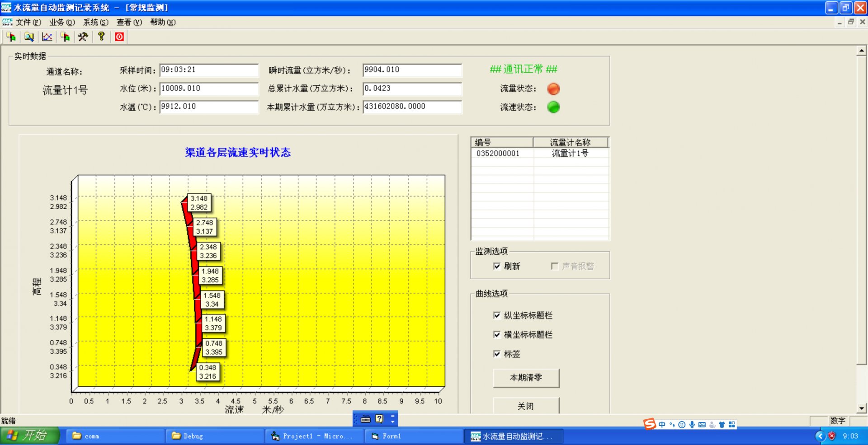Click the 0.348 / 3.216 chart data label
The width and height of the screenshot is (868, 445).
coord(208,372)
